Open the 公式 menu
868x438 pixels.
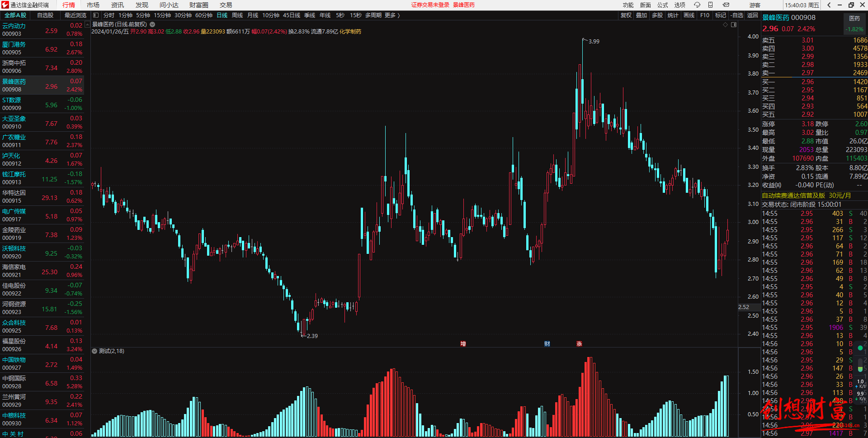pyautogui.click(x=662, y=5)
